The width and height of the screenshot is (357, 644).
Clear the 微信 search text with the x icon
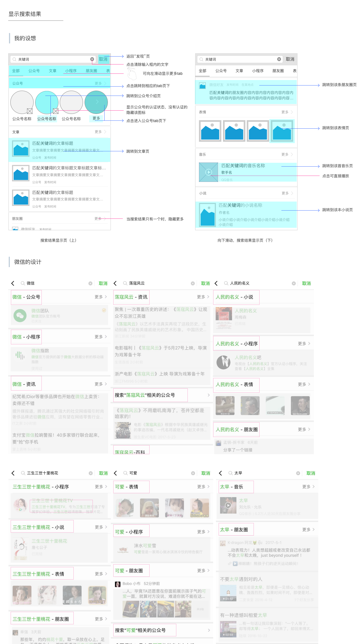[90, 283]
